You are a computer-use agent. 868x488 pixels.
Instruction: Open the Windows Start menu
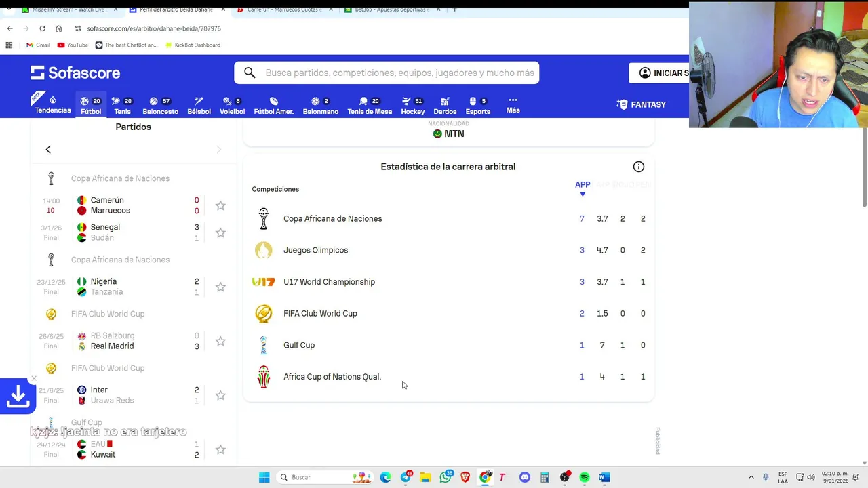click(x=264, y=477)
